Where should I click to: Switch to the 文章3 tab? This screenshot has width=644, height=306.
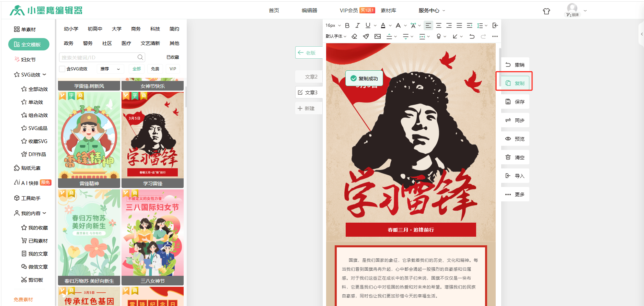click(x=308, y=93)
